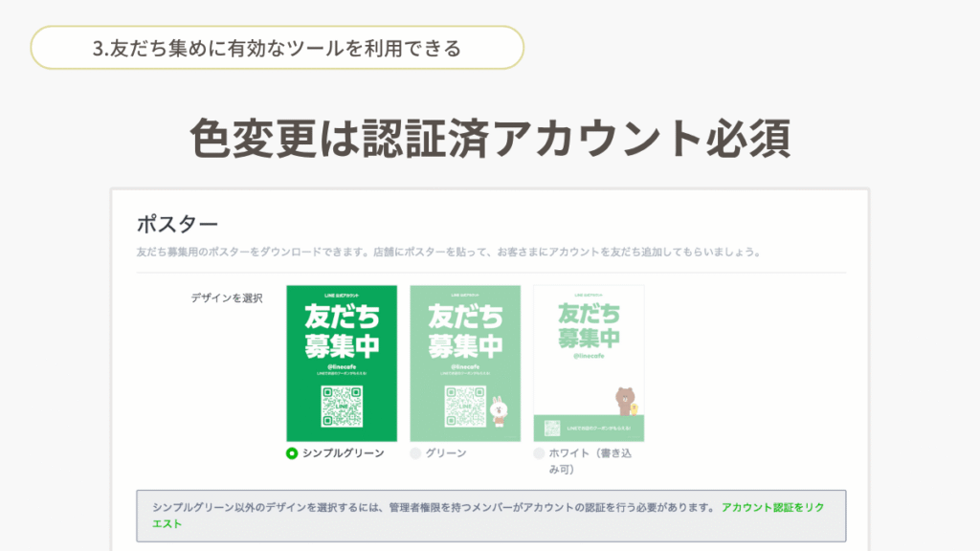Click QR code on light green poster
This screenshot has height=551, width=980.
465,406
